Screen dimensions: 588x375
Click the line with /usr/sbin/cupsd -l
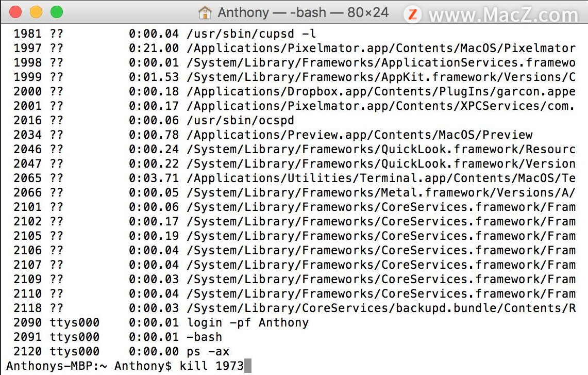164,34
